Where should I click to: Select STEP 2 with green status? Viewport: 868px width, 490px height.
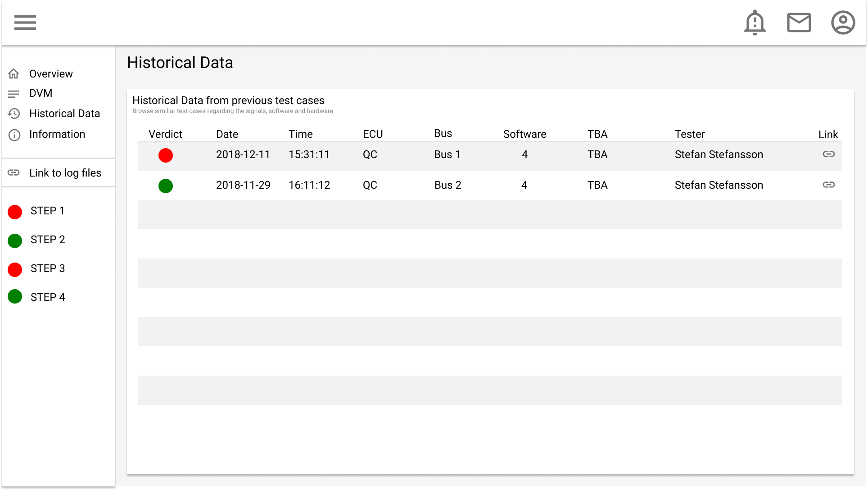pyautogui.click(x=48, y=240)
